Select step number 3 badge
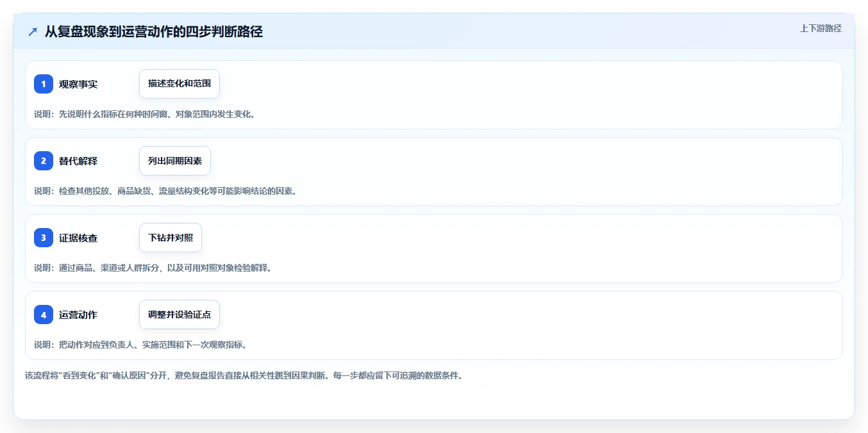This screenshot has height=433, width=868. click(x=44, y=238)
